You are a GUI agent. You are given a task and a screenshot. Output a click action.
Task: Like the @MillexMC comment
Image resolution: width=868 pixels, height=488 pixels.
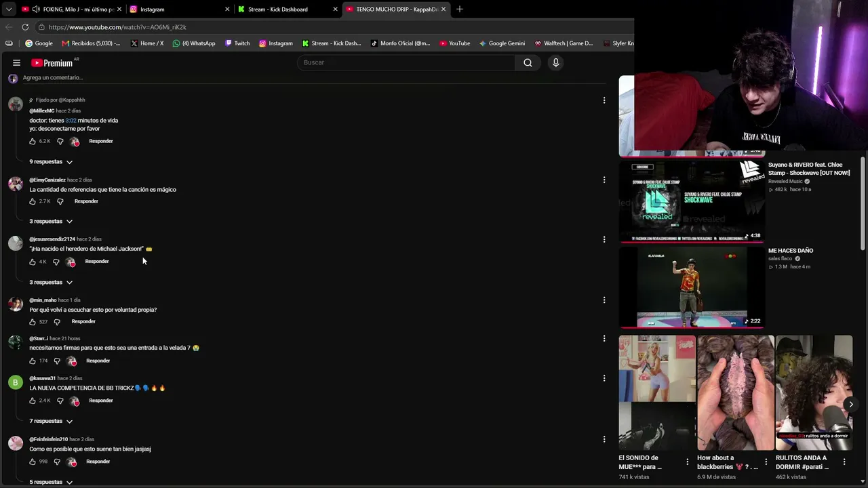[x=33, y=141]
